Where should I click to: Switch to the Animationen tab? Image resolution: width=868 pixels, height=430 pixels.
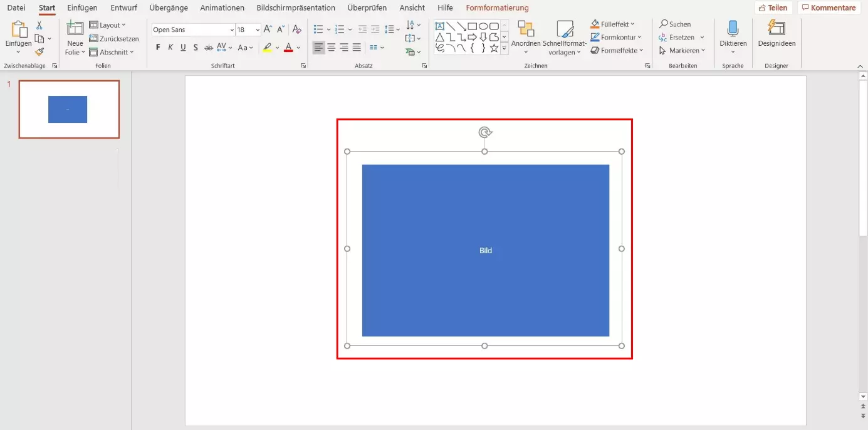(222, 8)
